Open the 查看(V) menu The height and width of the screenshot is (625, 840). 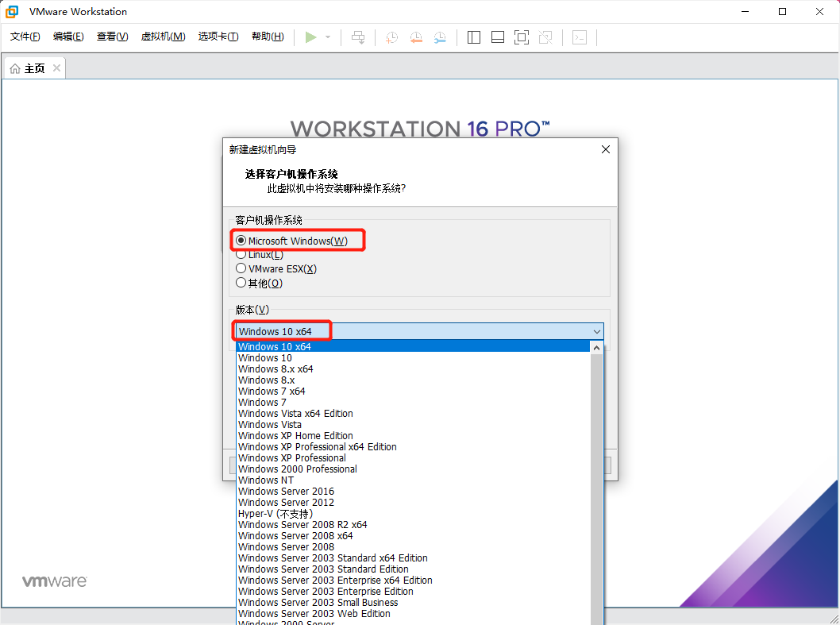pyautogui.click(x=113, y=37)
